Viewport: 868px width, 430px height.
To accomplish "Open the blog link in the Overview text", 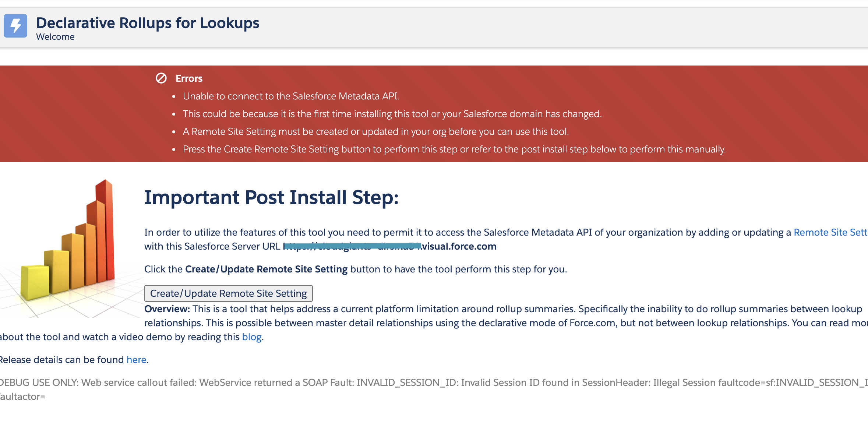I will pos(252,336).
